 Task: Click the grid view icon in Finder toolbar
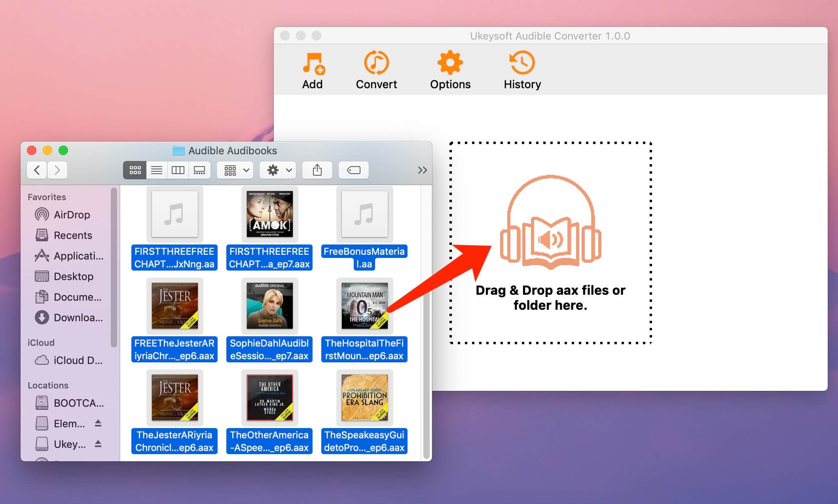(x=134, y=169)
